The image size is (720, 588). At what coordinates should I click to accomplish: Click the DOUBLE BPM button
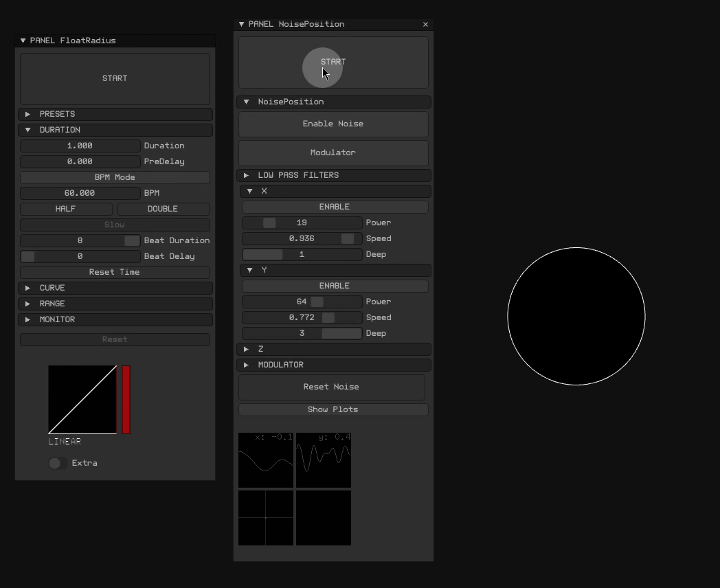coord(164,209)
